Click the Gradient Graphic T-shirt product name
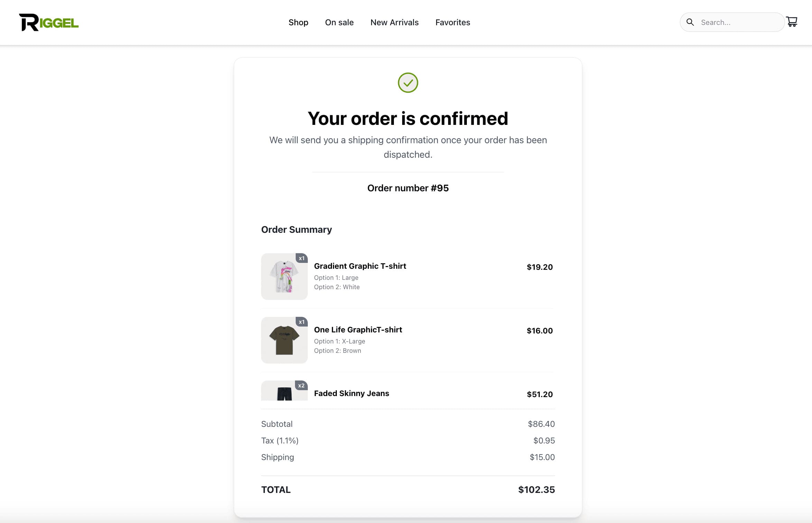812x523 pixels. (x=360, y=266)
